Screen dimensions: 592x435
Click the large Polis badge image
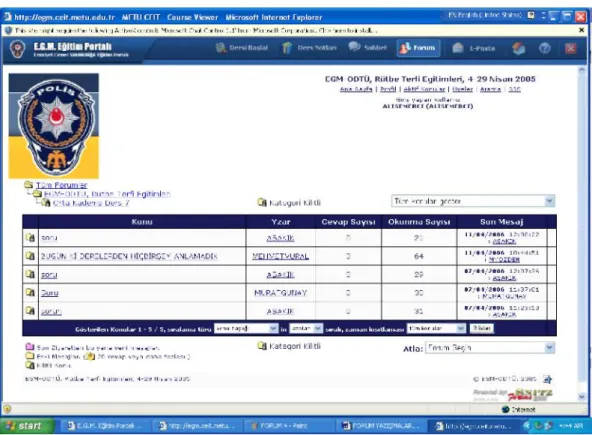click(x=54, y=126)
